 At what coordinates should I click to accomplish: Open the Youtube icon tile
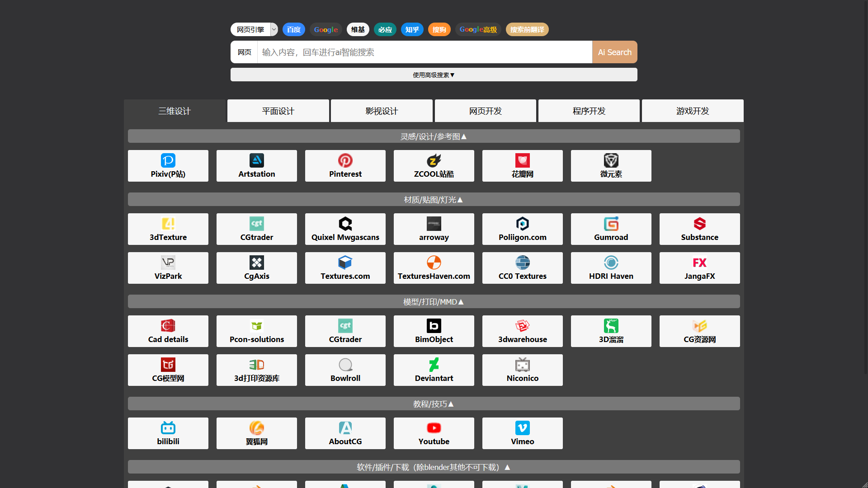point(434,428)
